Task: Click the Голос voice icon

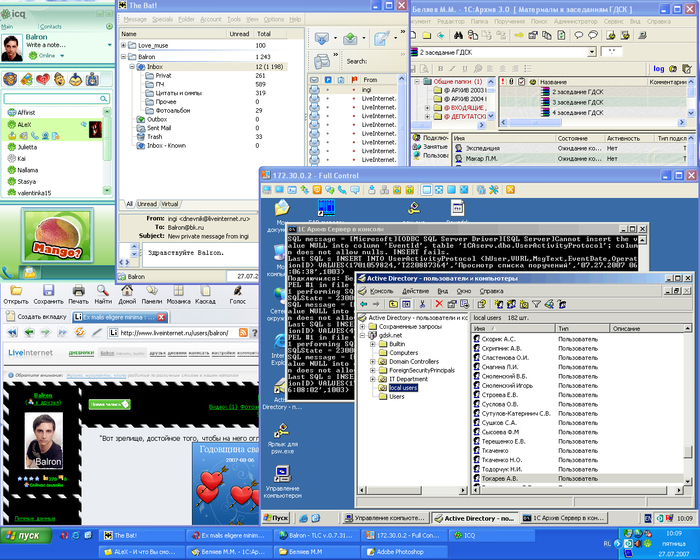Action: (x=238, y=291)
